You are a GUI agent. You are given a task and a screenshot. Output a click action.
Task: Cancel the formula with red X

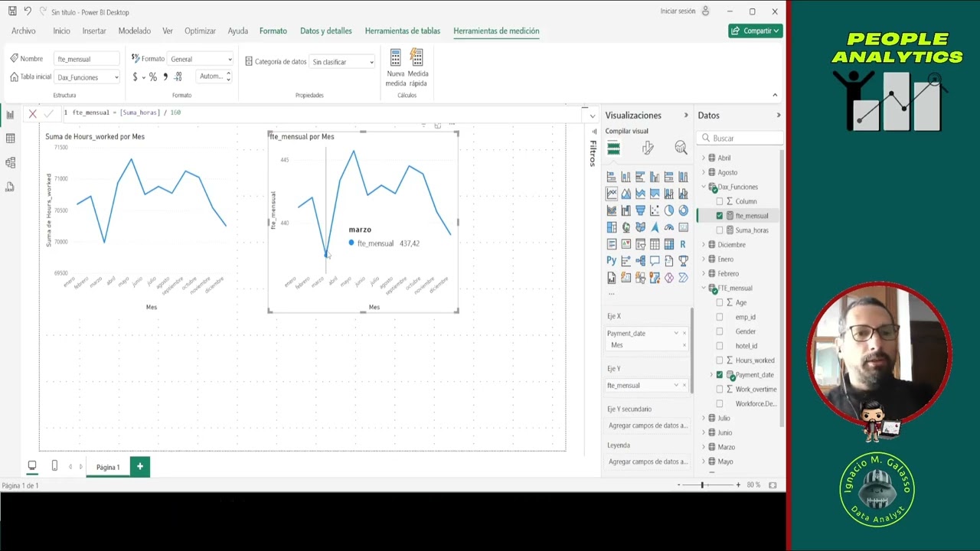(x=32, y=113)
